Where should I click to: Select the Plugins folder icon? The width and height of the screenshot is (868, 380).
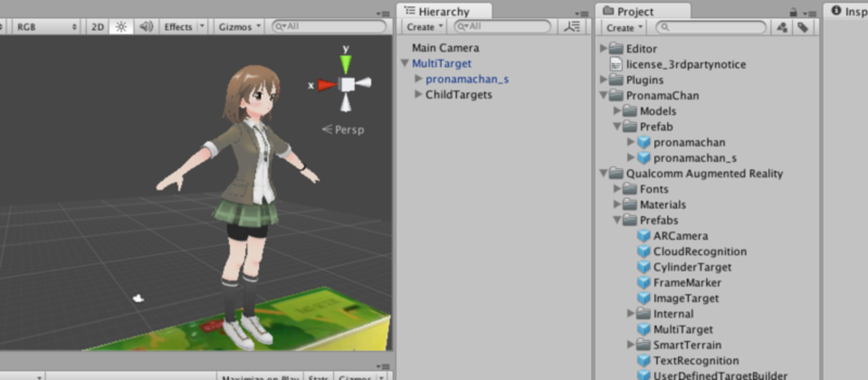point(616,79)
